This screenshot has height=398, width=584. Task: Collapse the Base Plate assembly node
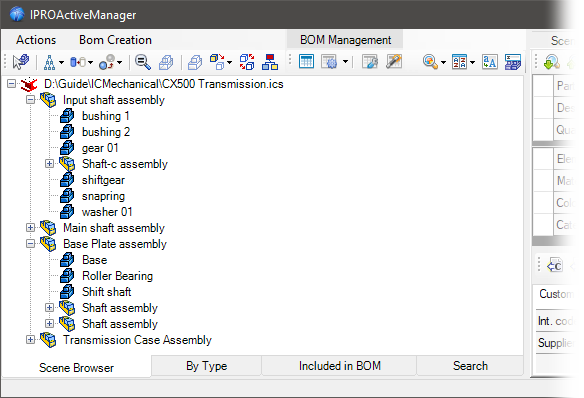coord(31,243)
